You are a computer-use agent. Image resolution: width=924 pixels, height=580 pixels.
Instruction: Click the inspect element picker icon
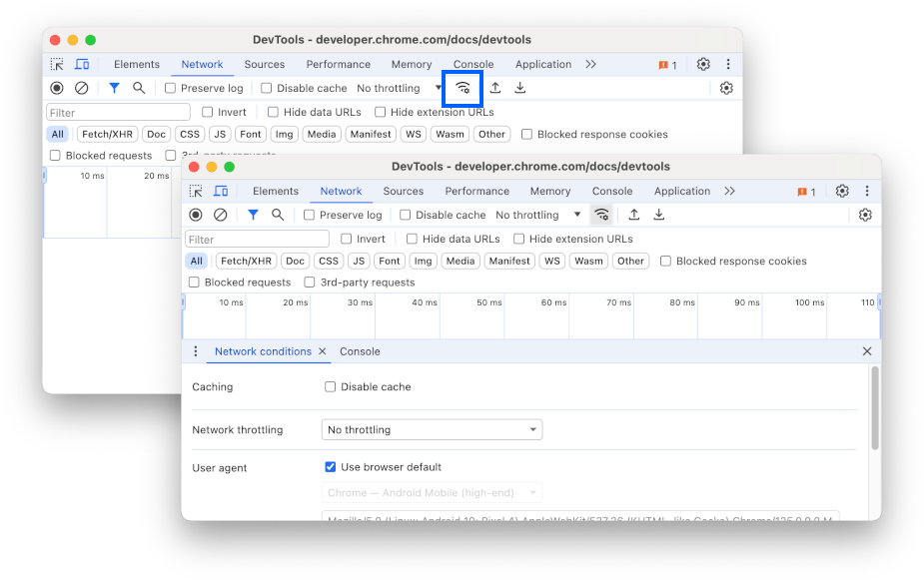(196, 191)
